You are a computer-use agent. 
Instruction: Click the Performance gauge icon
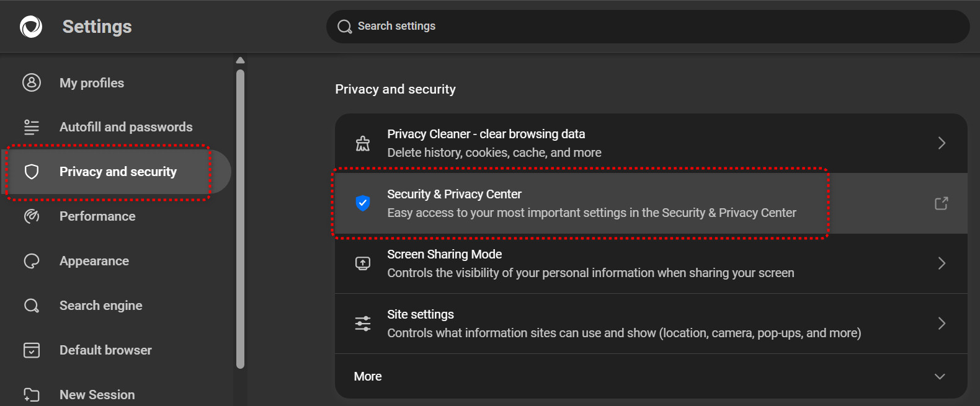(32, 216)
